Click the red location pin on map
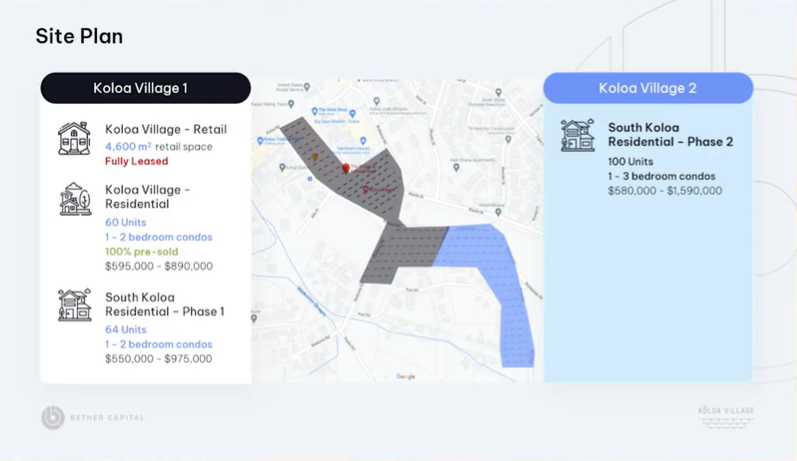Viewport: 797px width, 461px height. coord(346,168)
